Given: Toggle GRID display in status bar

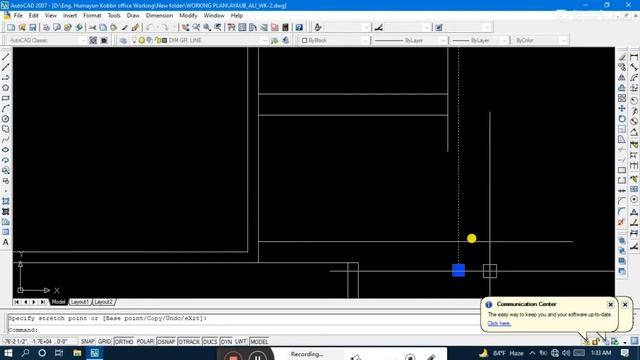Looking at the screenshot, I should point(104,342).
